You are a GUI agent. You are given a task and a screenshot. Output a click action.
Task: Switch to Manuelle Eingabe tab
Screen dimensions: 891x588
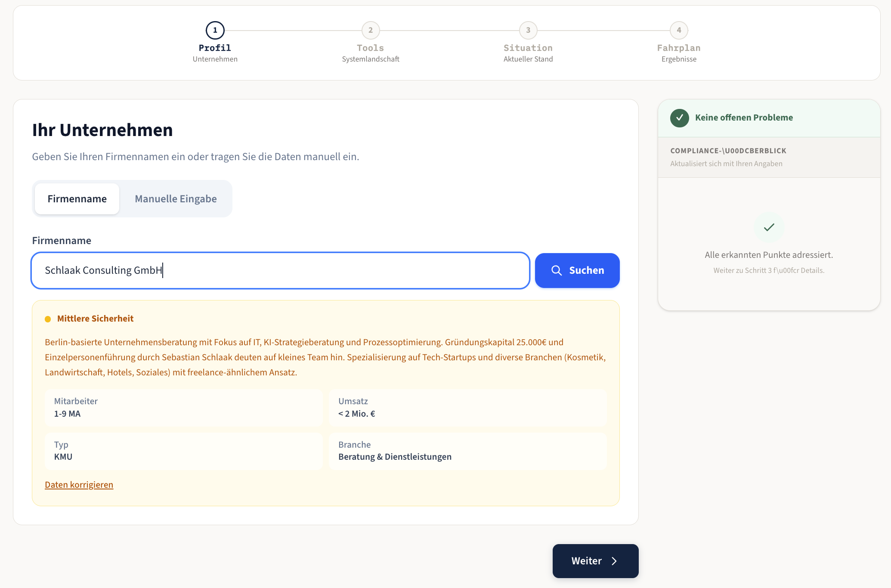pos(176,199)
